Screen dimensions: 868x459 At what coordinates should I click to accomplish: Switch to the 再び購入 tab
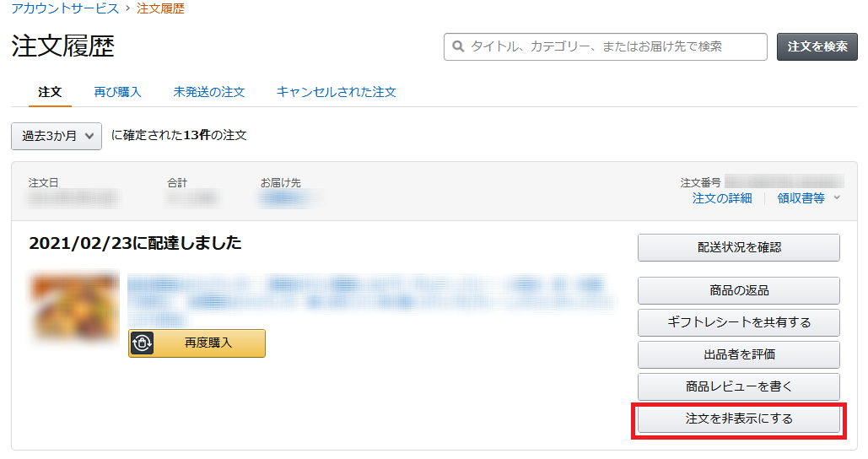pyautogui.click(x=117, y=92)
